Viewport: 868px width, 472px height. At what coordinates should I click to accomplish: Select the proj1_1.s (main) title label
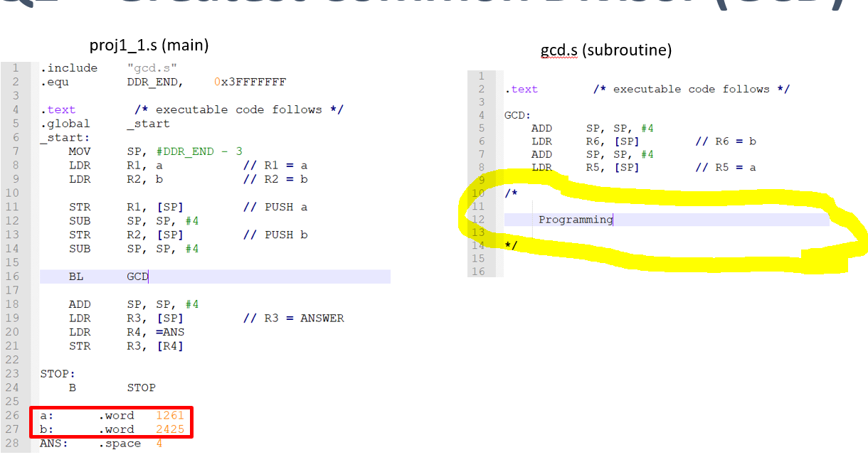coord(149,45)
